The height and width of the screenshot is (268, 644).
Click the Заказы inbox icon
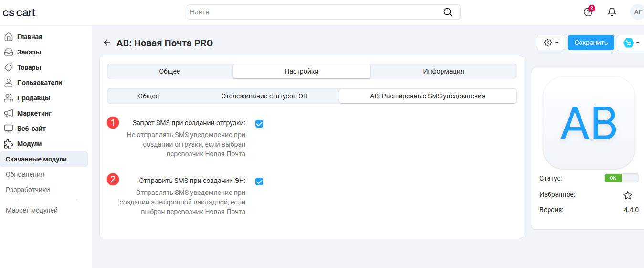[x=8, y=52]
